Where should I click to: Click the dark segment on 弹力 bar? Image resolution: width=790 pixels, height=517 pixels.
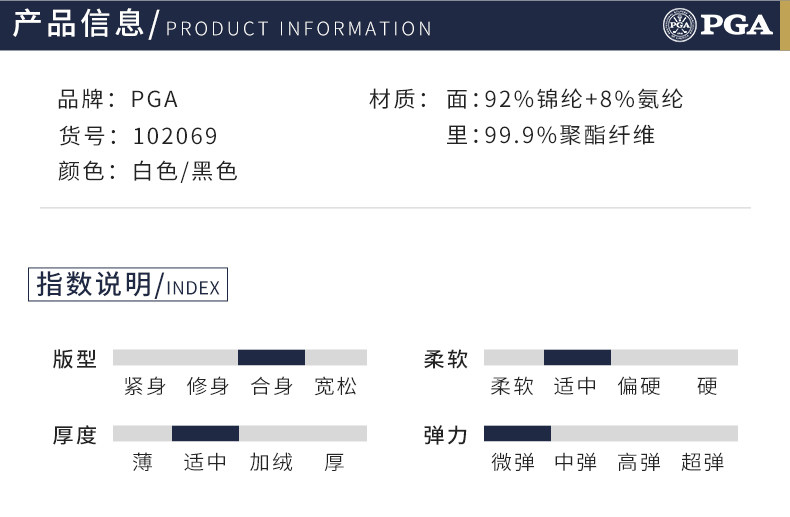[517, 433]
